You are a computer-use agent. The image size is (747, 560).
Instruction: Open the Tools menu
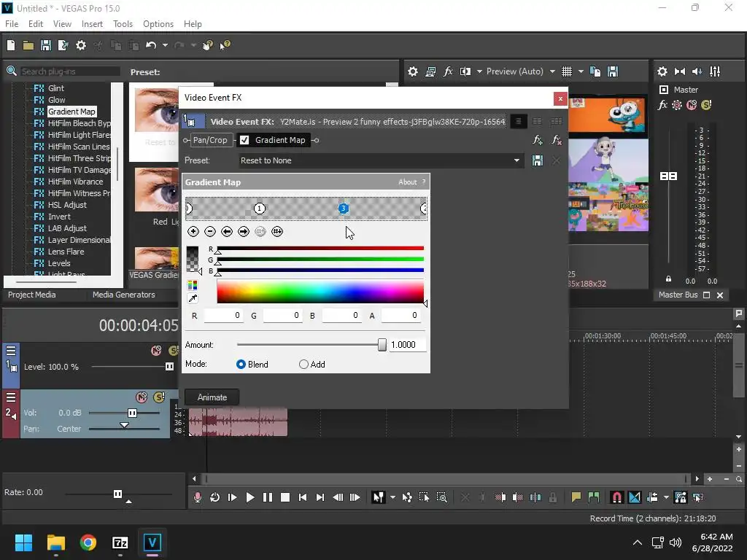tap(123, 24)
